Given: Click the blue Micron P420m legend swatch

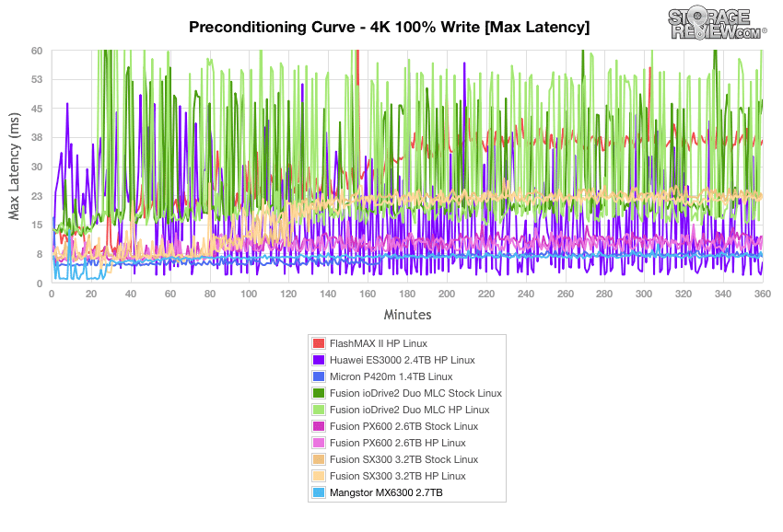Looking at the screenshot, I should tap(319, 376).
